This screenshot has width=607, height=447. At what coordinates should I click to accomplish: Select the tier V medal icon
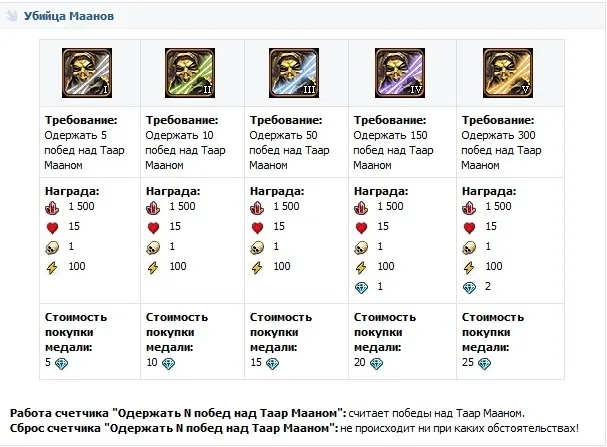tap(501, 70)
